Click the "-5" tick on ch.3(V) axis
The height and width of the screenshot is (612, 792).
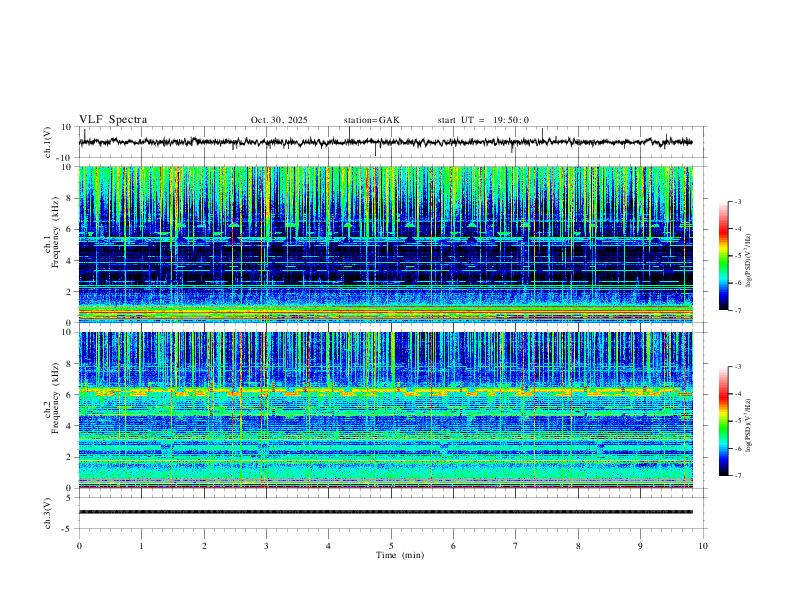point(67,529)
